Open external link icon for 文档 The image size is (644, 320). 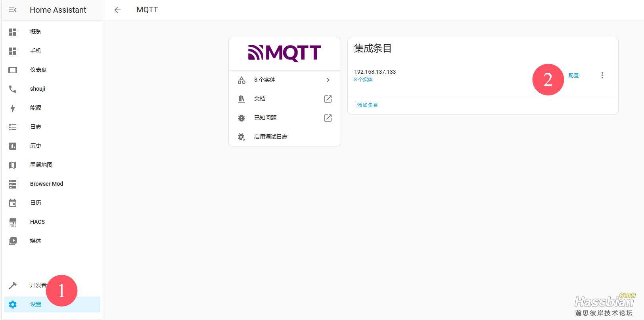(x=328, y=99)
